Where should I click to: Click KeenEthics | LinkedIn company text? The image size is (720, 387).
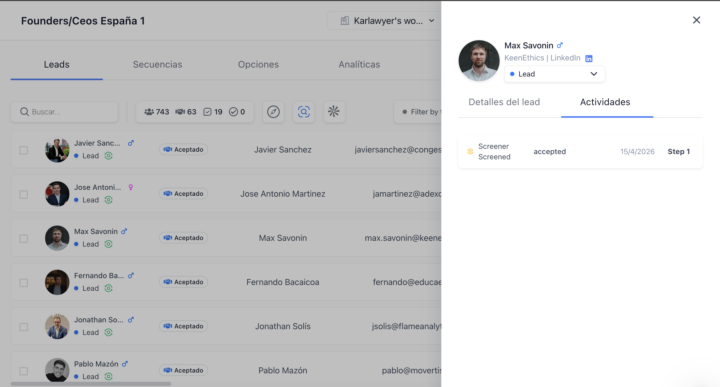(542, 58)
